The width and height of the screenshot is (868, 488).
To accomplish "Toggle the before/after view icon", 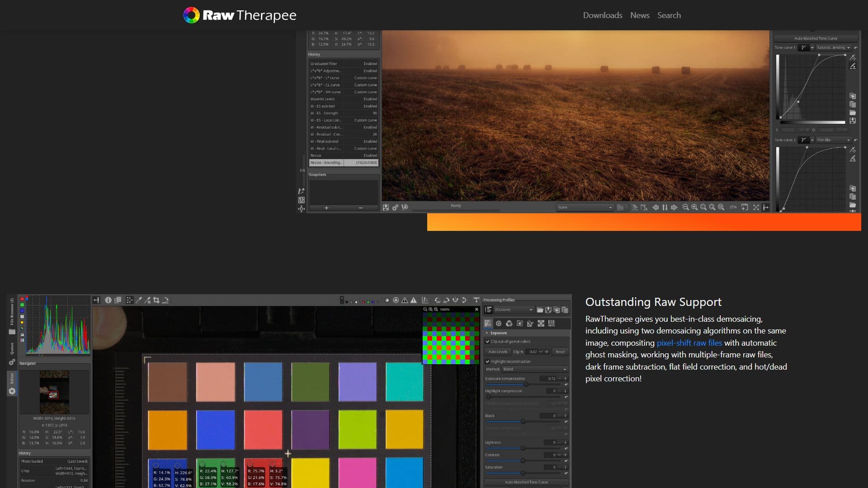I will pos(118,300).
